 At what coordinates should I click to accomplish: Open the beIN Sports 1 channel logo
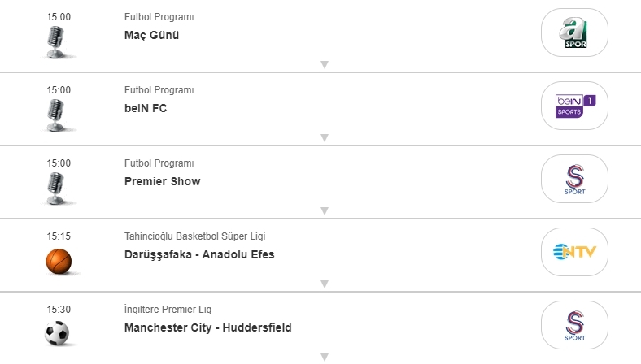click(574, 106)
